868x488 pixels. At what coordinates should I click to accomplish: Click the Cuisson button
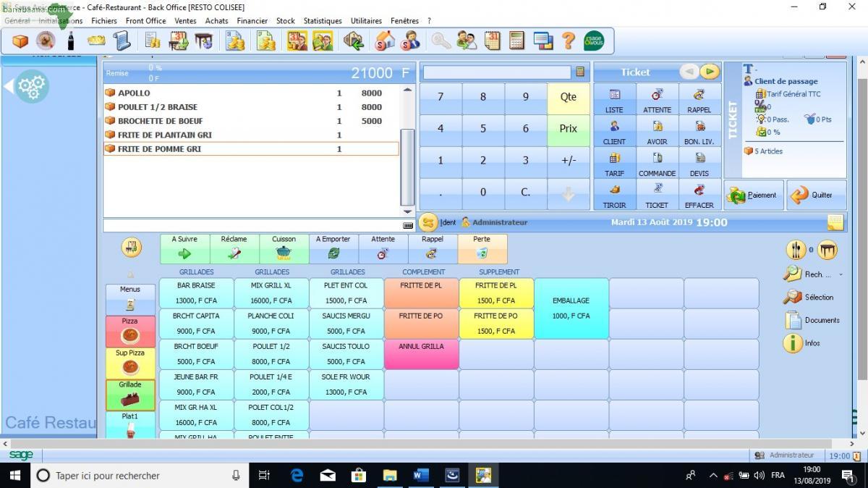(284, 248)
